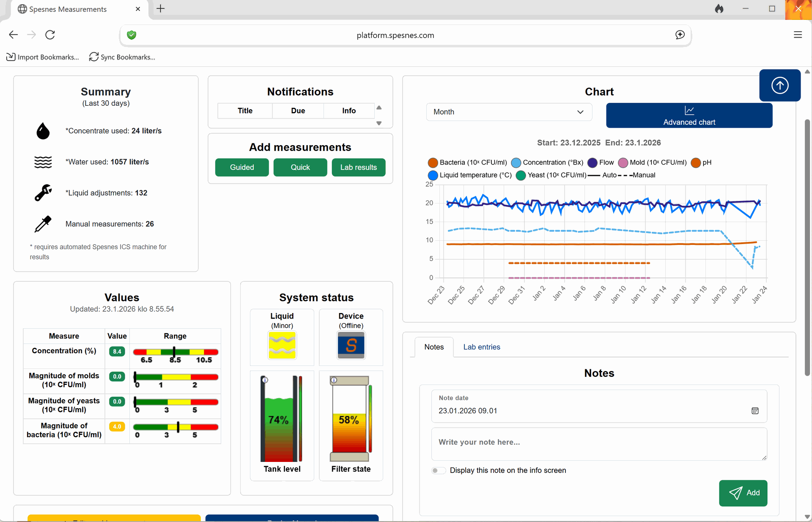The width and height of the screenshot is (812, 522).
Task: Click the filter state info icon
Action: click(334, 380)
